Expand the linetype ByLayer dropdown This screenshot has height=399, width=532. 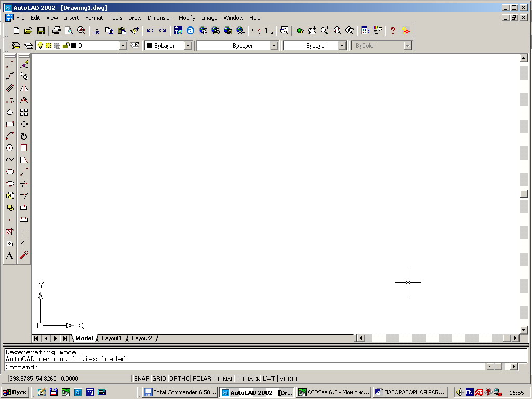pos(274,46)
